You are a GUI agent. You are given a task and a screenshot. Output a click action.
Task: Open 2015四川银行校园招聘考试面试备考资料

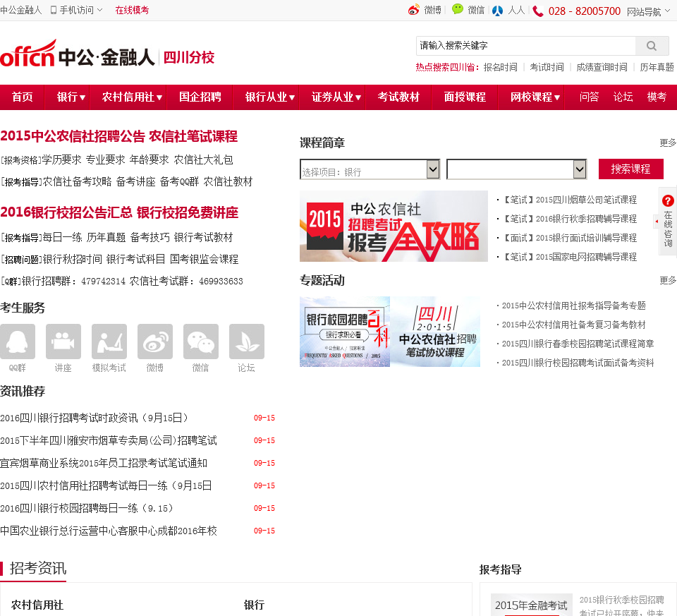578,363
